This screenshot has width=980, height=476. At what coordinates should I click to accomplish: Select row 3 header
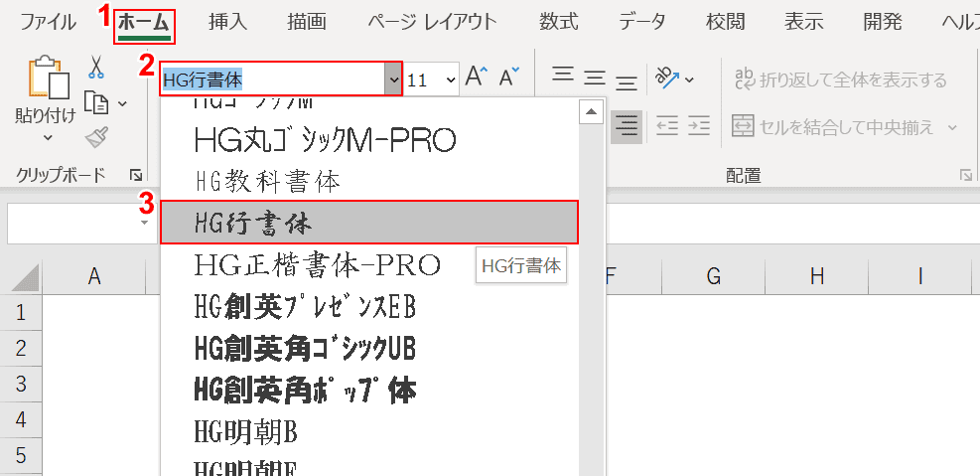(x=21, y=384)
